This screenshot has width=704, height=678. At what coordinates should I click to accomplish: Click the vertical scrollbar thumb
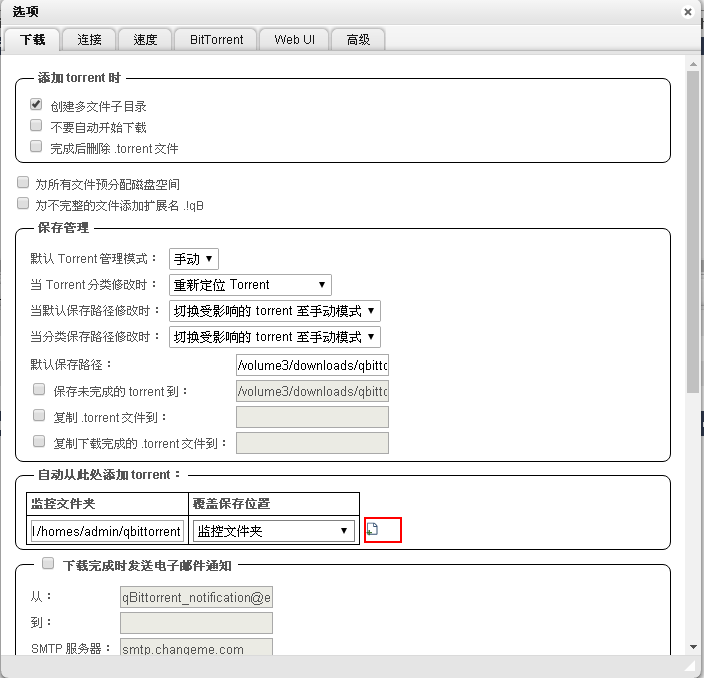693,232
